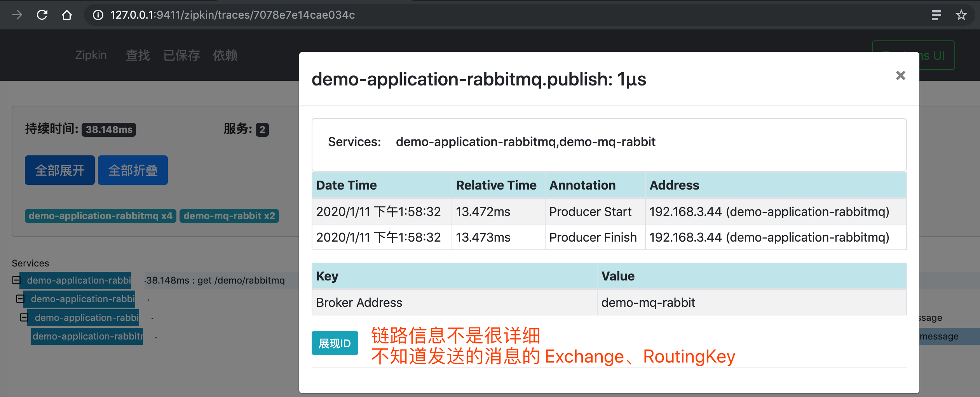Click the 13.473ms relative time cell
The image size is (980, 397).
point(498,237)
